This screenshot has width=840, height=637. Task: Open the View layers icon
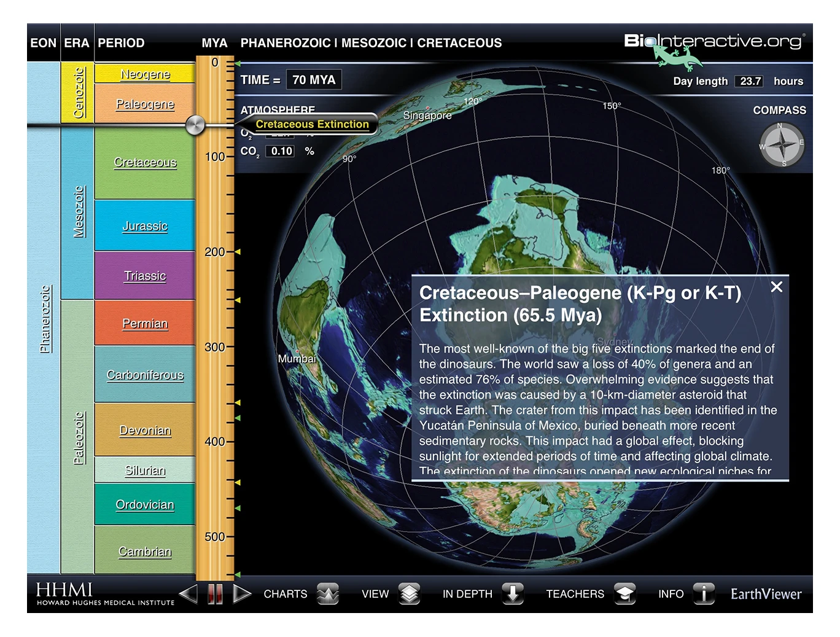pos(409,593)
